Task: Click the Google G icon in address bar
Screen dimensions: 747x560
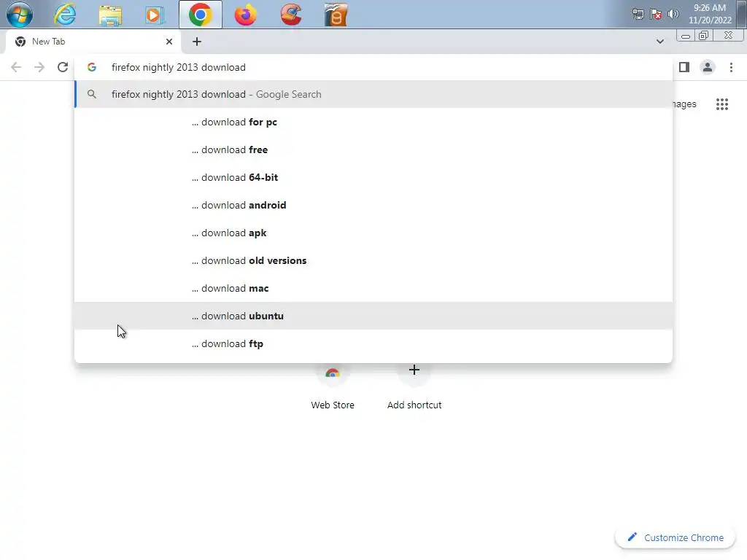Action: [92, 67]
